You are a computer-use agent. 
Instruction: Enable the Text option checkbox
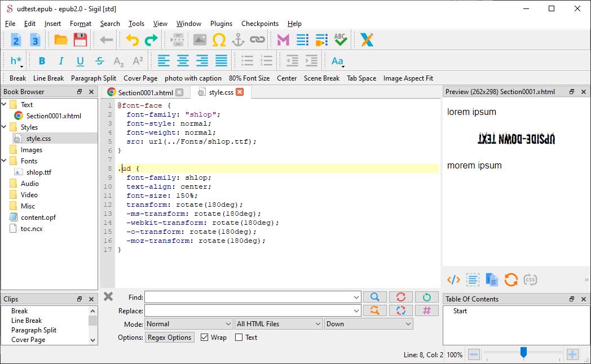[x=239, y=338]
